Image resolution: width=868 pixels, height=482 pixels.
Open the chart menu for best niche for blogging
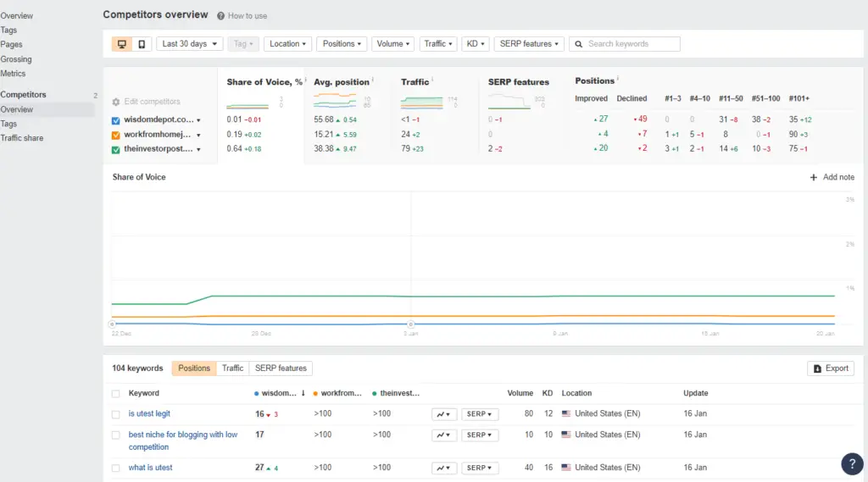point(444,435)
